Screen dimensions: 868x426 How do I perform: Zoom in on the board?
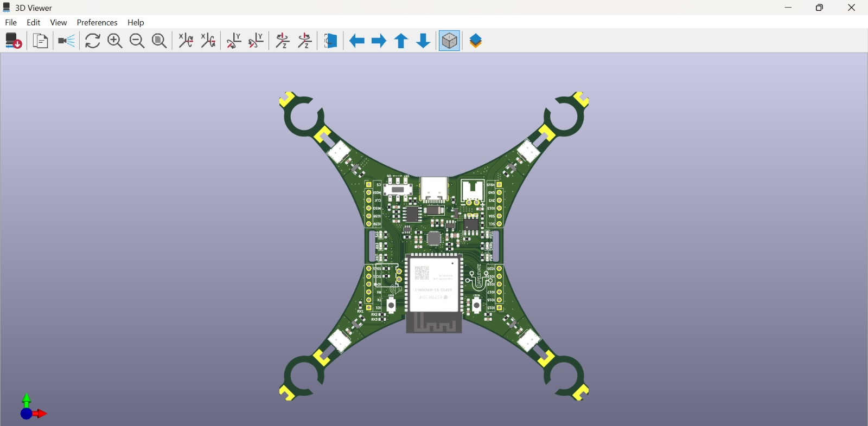[115, 41]
